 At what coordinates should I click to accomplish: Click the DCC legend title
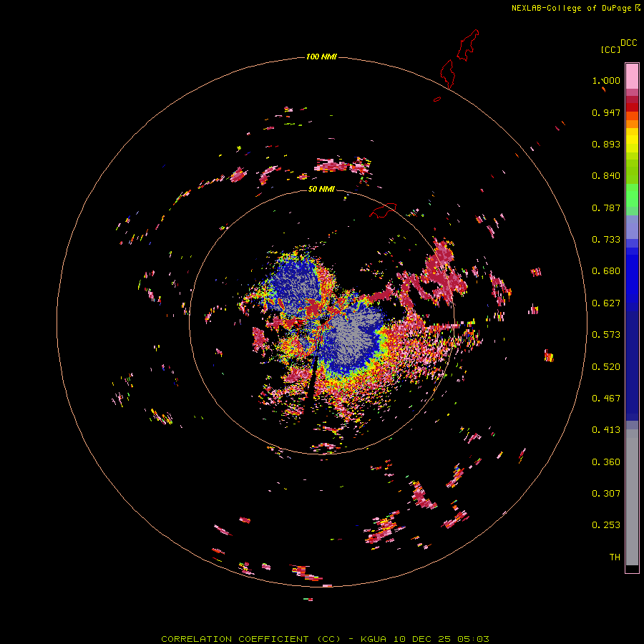coord(629,43)
